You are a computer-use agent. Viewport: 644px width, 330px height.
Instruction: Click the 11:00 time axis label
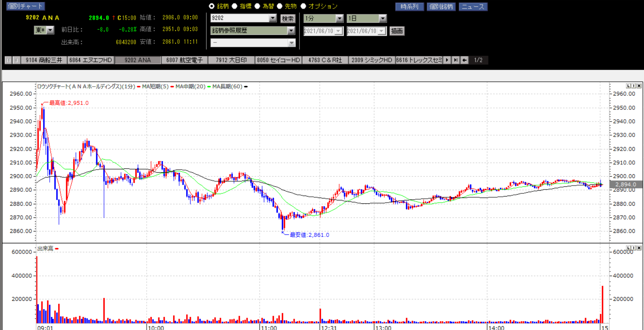click(269, 328)
